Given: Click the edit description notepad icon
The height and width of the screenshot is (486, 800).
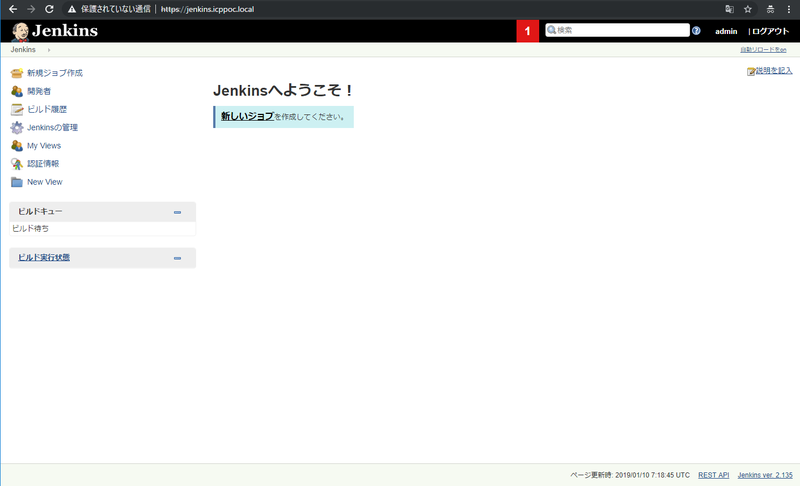Looking at the screenshot, I should 751,71.
